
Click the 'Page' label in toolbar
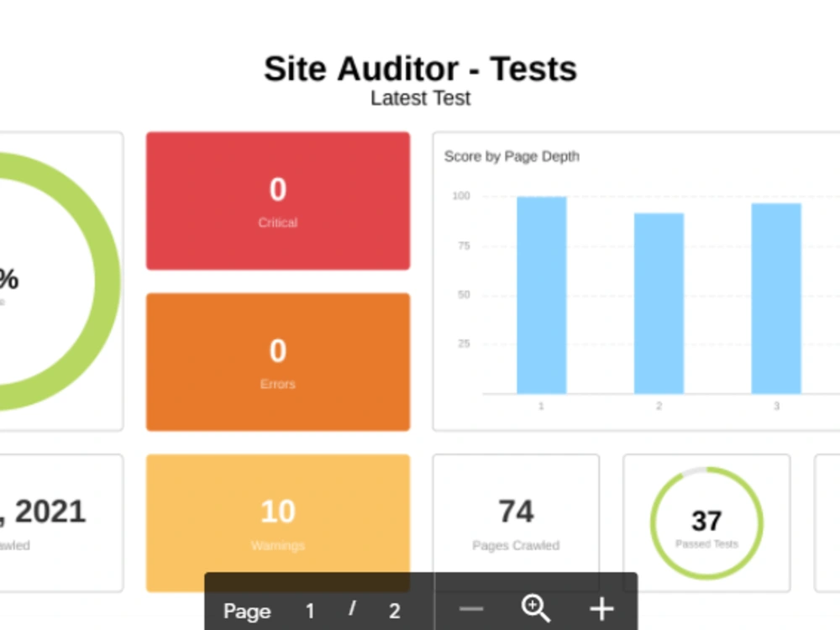click(247, 612)
